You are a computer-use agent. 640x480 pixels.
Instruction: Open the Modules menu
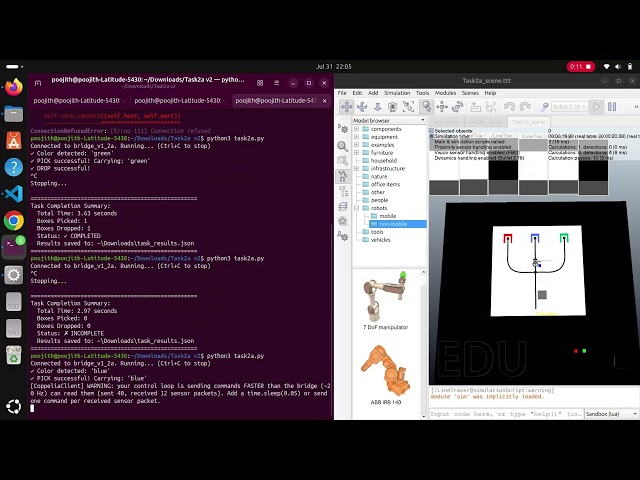pyautogui.click(x=445, y=93)
